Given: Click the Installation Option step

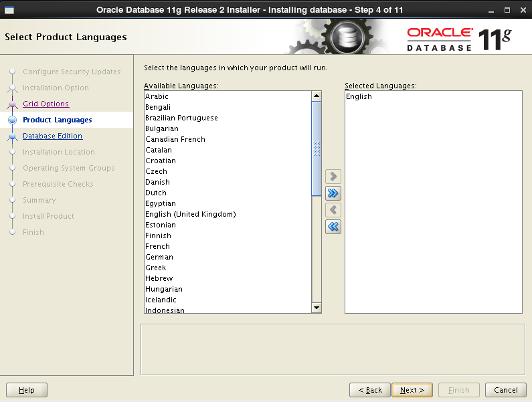Looking at the screenshot, I should pos(56,88).
